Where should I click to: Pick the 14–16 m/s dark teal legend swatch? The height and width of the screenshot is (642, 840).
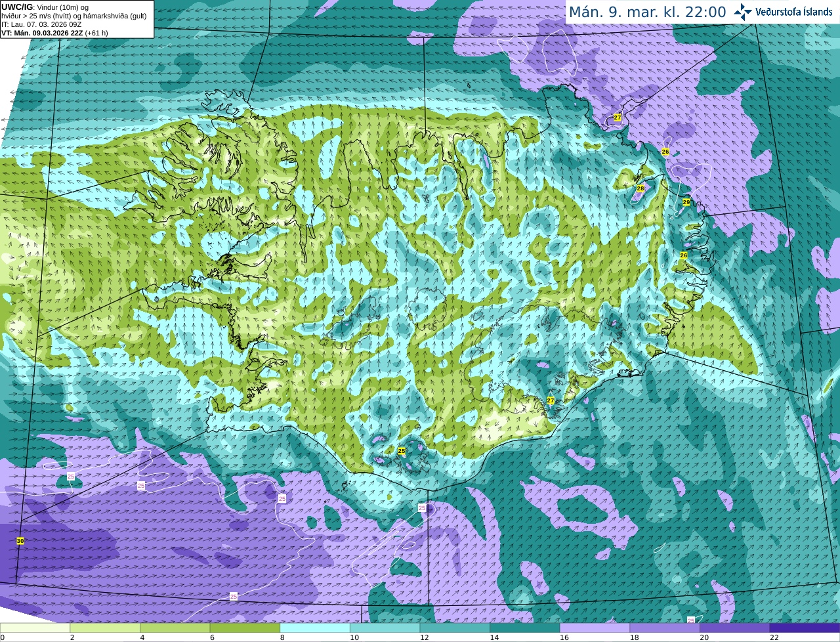tap(525, 628)
